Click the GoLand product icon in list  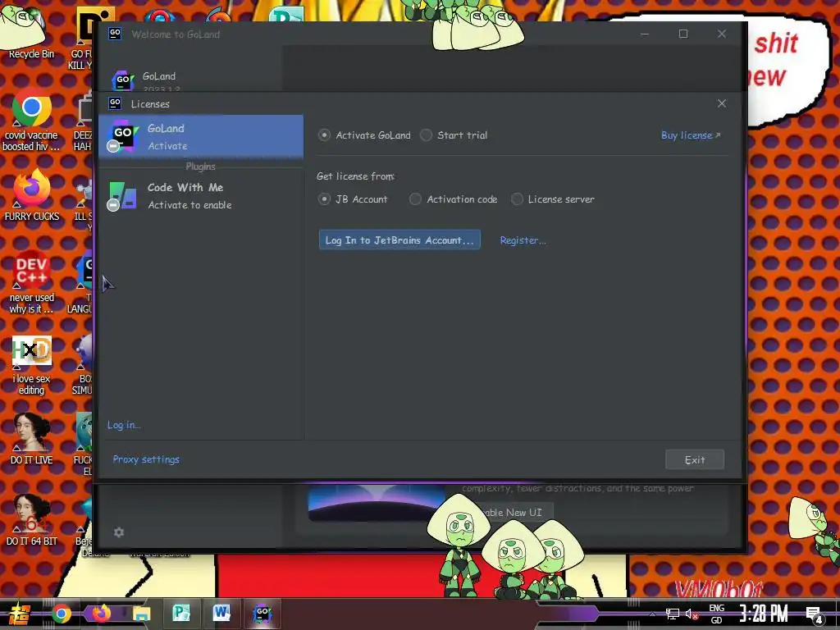tap(123, 136)
